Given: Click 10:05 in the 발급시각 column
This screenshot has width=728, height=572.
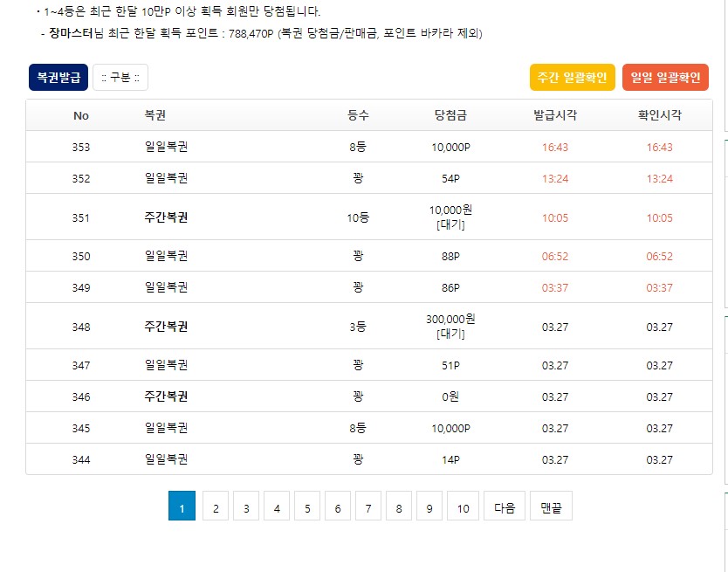Looking at the screenshot, I should pos(555,218).
